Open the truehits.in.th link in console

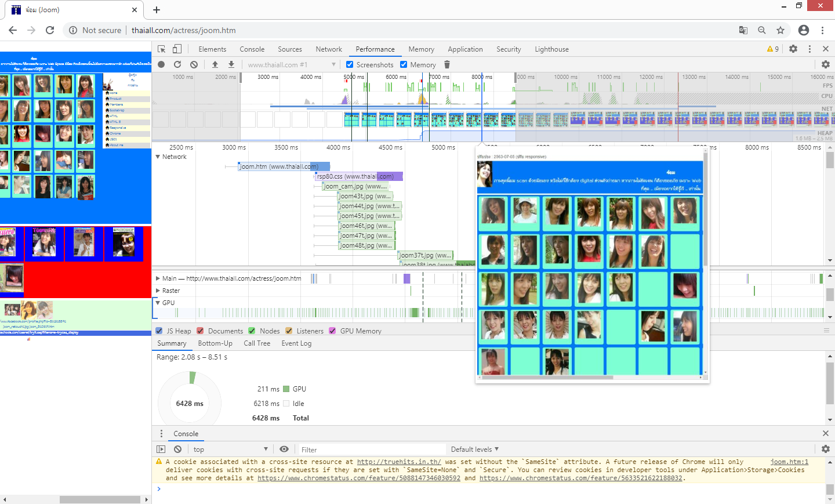point(398,462)
